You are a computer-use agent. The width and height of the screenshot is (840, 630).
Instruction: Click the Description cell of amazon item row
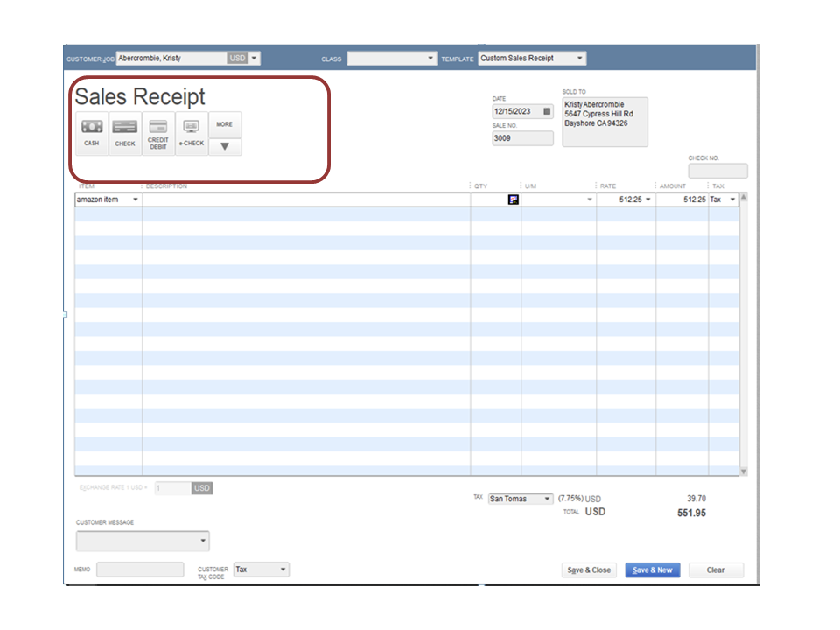point(306,199)
